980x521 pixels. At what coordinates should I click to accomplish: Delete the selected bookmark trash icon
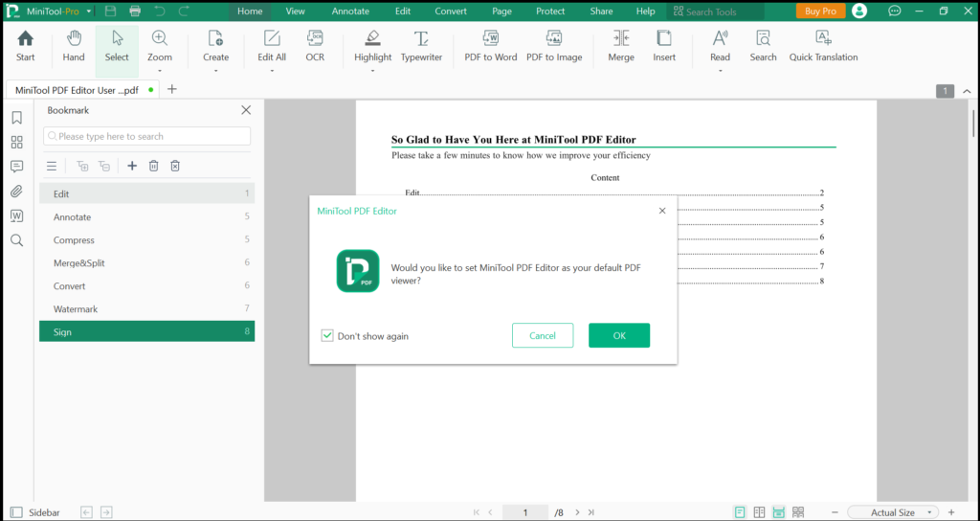tap(154, 166)
